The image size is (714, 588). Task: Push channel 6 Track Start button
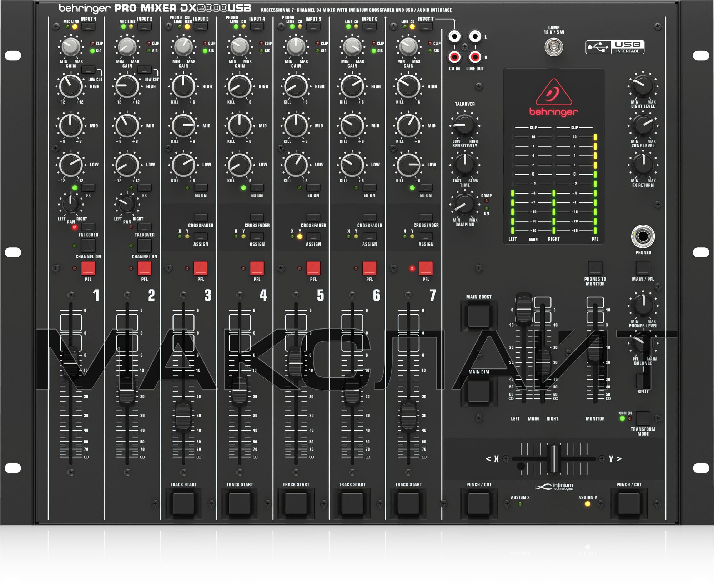click(352, 503)
